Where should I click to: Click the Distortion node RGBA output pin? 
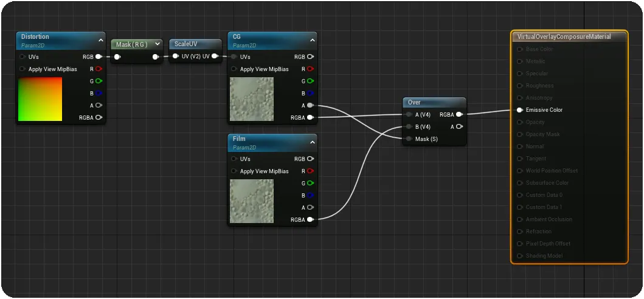99,117
